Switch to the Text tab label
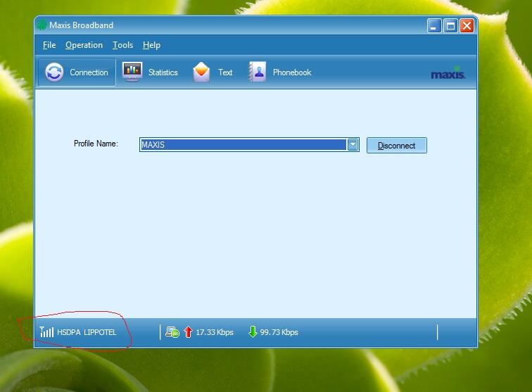The height and width of the screenshot is (392, 532). coord(225,72)
